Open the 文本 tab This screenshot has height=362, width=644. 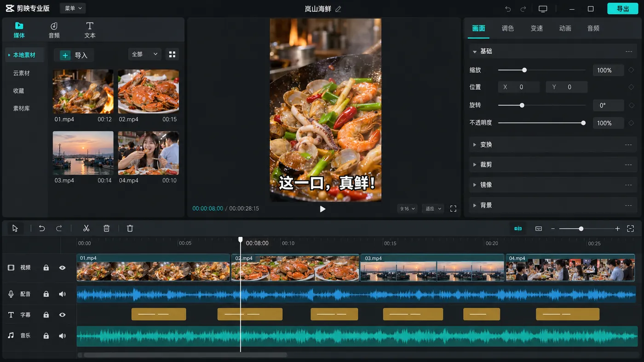pos(90,30)
